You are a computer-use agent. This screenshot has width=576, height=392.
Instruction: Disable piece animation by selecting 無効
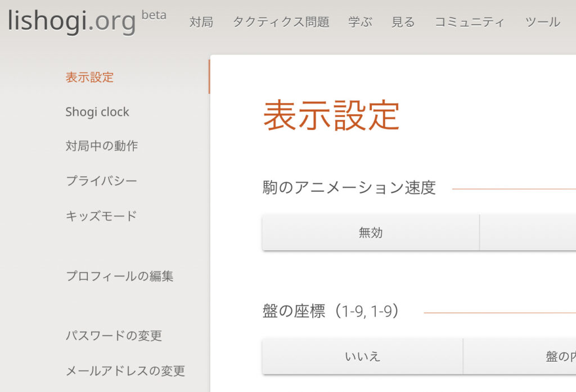pos(370,232)
